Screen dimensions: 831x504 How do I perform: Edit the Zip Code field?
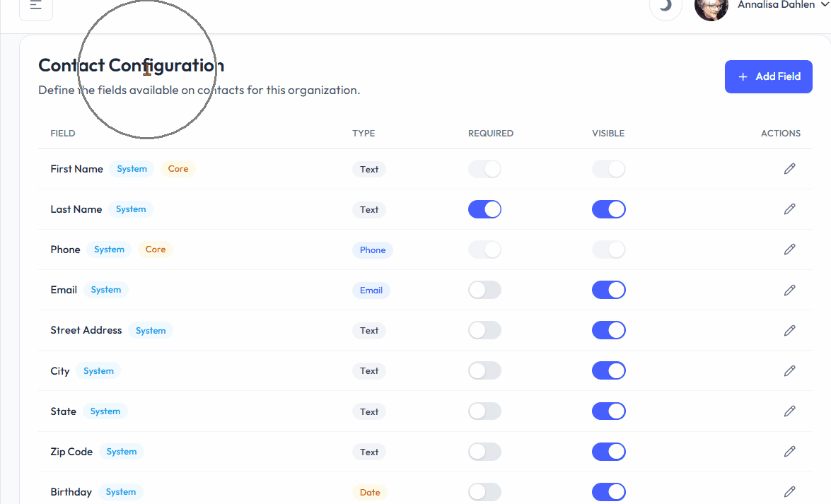point(789,452)
